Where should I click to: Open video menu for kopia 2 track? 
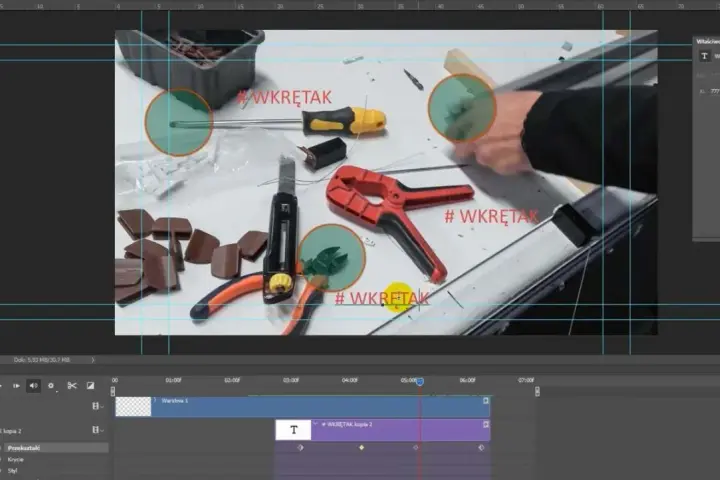coord(97,430)
